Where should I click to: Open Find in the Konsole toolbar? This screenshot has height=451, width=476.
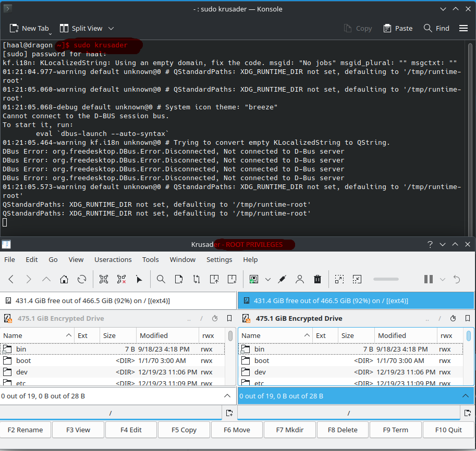coord(436,28)
